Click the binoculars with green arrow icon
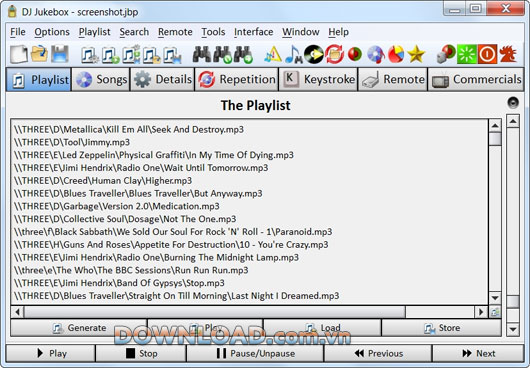 pyautogui.click(x=243, y=54)
